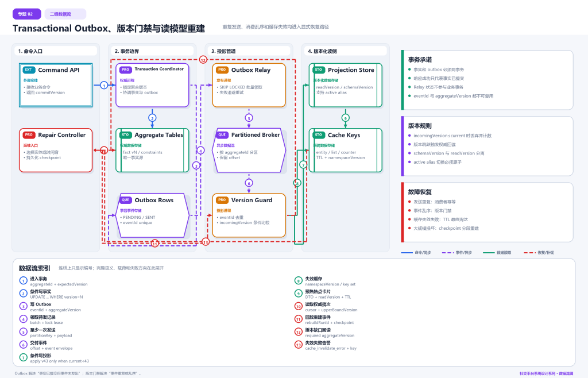Select index circle 5 beside 至少一次发送
Screen dimensions: 588x378
coord(23,332)
